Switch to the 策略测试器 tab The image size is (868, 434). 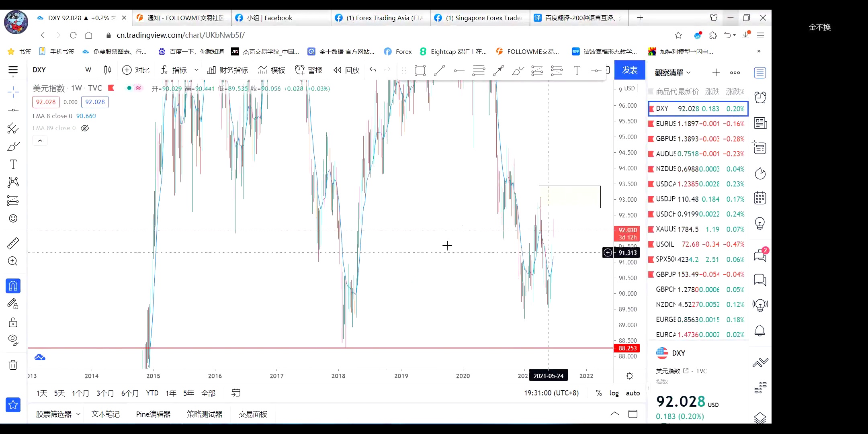[205, 414]
